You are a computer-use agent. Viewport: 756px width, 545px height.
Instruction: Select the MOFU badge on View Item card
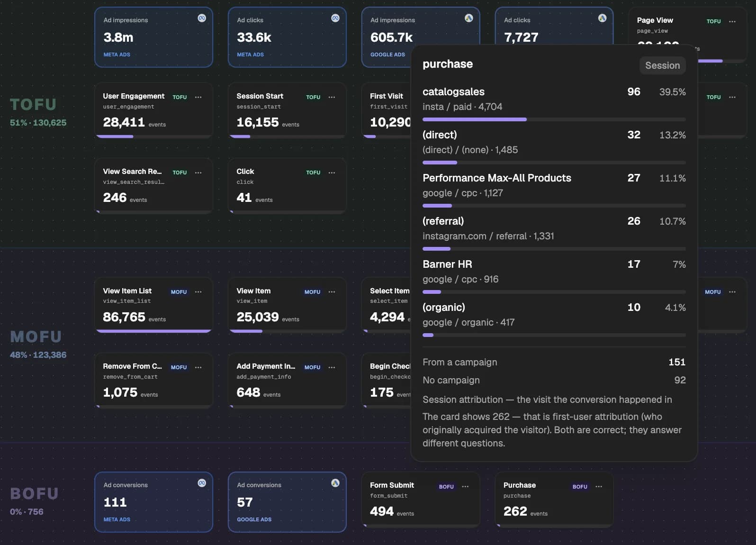312,292
